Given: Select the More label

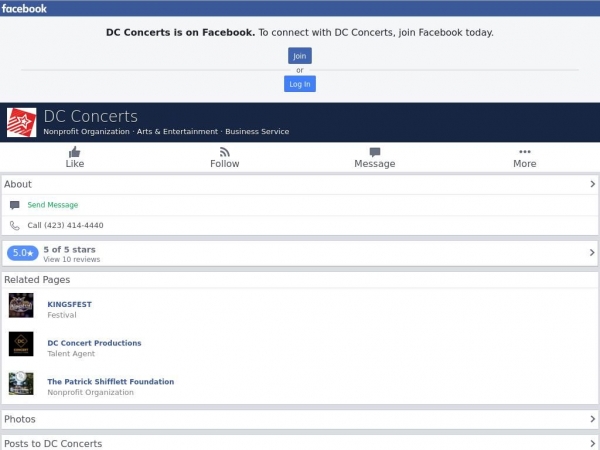Looking at the screenshot, I should click(x=525, y=164).
